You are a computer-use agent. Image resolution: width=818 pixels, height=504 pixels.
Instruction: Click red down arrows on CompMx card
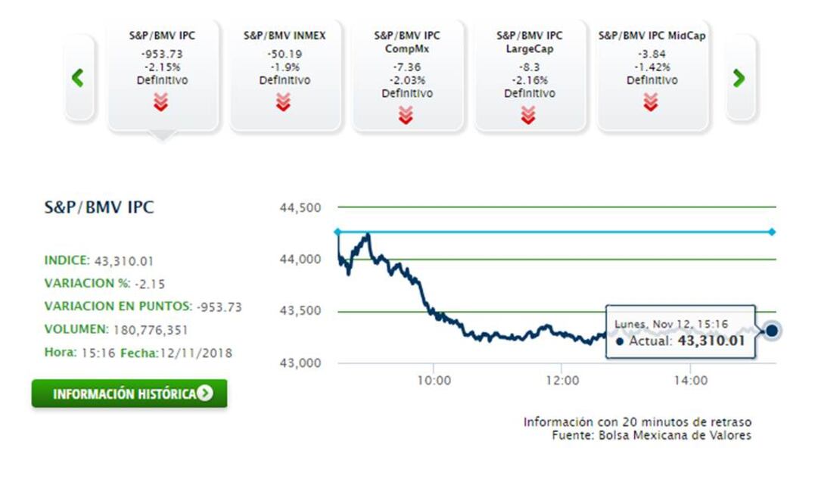[x=406, y=115]
